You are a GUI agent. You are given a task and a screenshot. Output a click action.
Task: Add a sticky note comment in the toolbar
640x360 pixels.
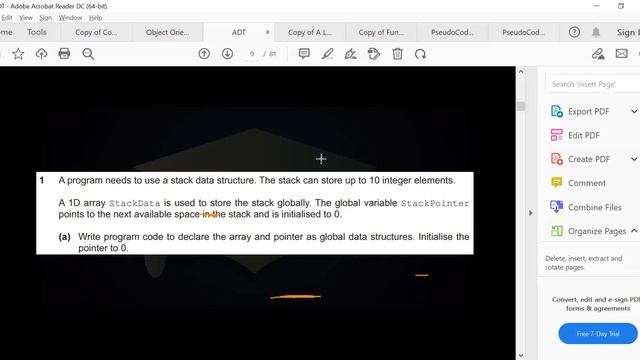pos(304,54)
